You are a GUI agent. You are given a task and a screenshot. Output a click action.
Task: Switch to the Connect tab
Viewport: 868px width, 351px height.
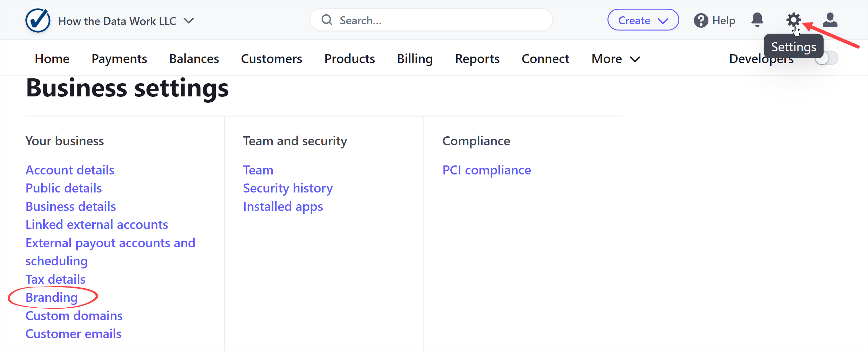545,59
